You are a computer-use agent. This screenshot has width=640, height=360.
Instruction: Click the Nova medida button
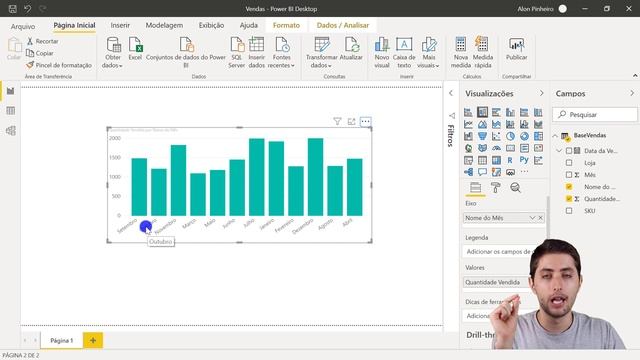coord(461,53)
